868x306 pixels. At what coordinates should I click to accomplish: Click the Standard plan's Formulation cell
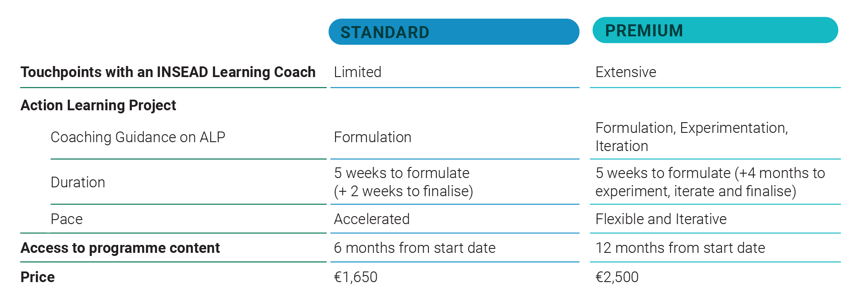click(372, 137)
